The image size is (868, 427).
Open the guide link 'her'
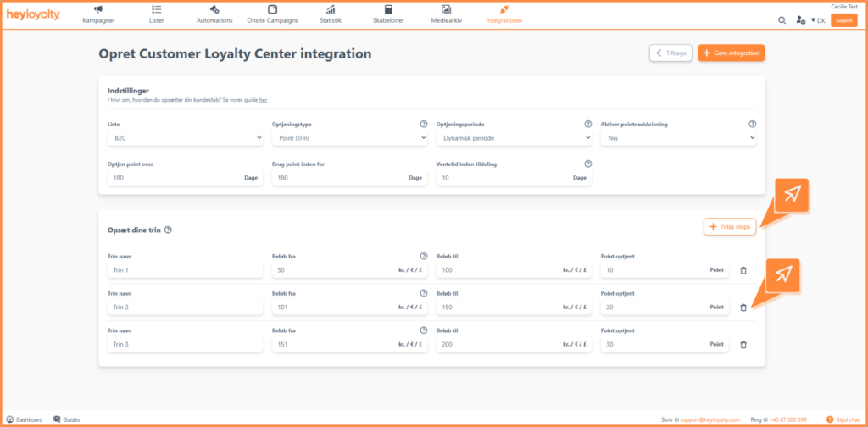(264, 100)
